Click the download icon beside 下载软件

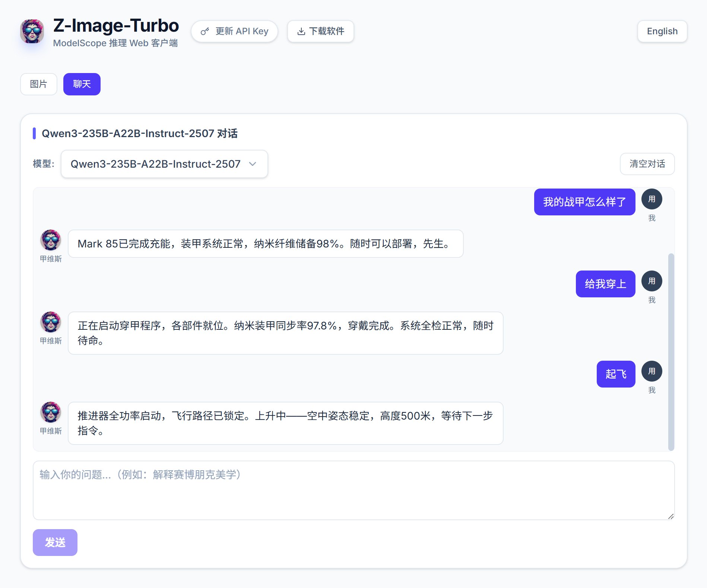click(301, 32)
